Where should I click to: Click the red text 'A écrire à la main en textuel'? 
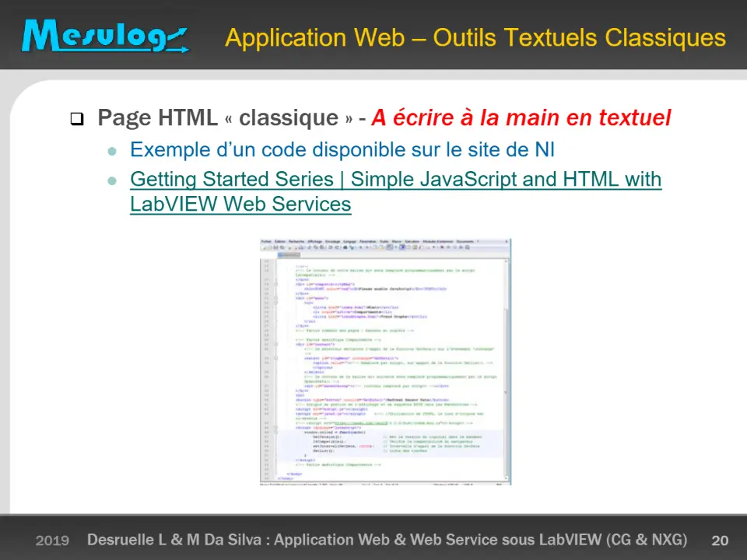pyautogui.click(x=521, y=117)
